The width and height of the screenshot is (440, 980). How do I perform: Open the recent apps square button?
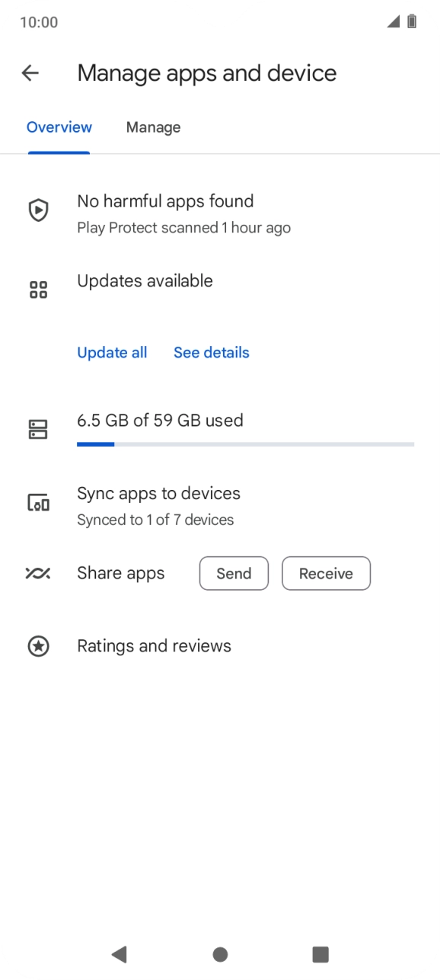tap(320, 954)
